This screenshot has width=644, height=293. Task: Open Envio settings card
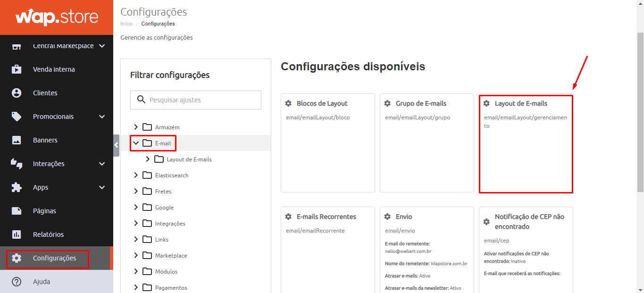(x=427, y=250)
